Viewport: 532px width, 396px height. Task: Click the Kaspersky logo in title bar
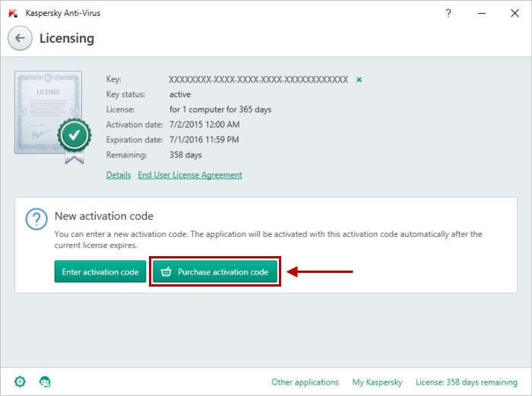[x=13, y=13]
